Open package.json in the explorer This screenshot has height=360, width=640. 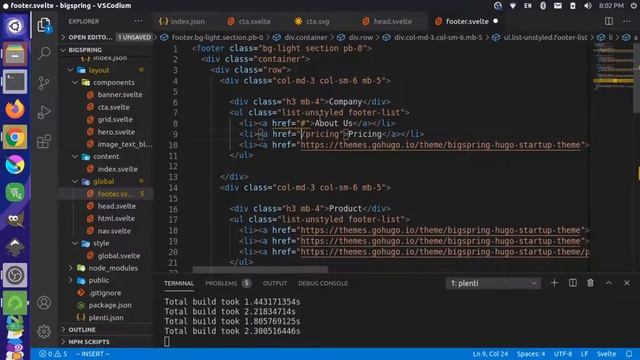(106, 305)
